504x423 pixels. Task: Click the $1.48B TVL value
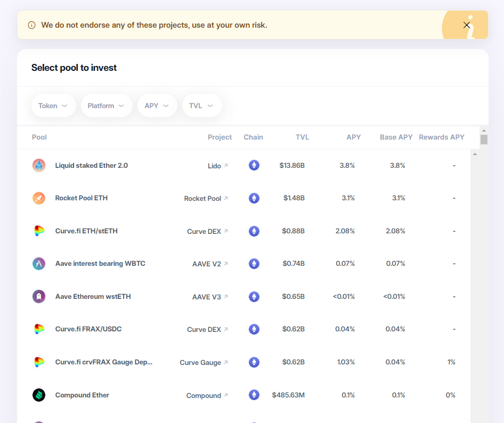(294, 198)
